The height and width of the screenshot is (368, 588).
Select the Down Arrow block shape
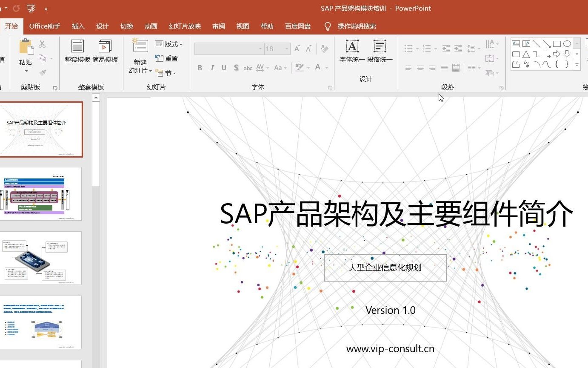click(567, 54)
